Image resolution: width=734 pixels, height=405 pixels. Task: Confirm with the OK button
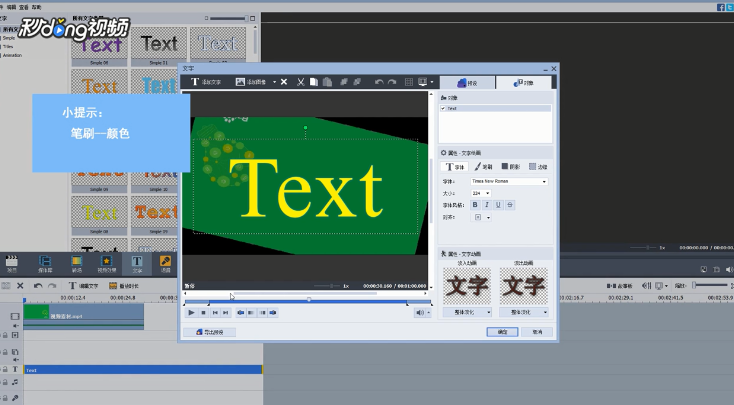(x=502, y=331)
